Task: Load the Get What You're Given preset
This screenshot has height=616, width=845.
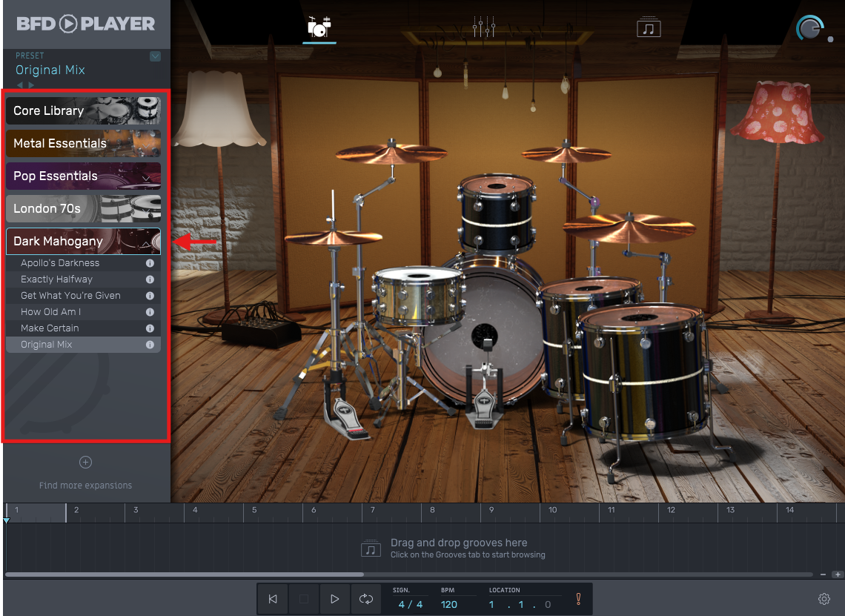Action: point(84,295)
